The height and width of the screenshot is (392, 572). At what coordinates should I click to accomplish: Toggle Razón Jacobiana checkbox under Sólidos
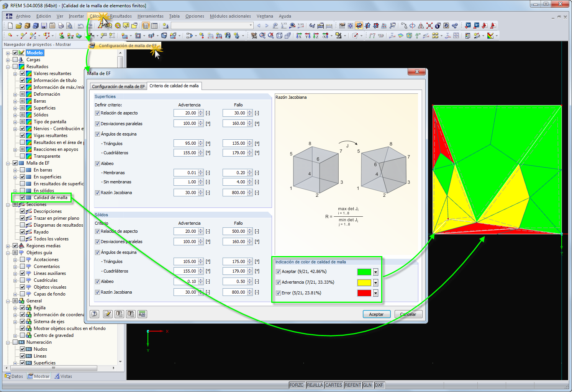97,292
